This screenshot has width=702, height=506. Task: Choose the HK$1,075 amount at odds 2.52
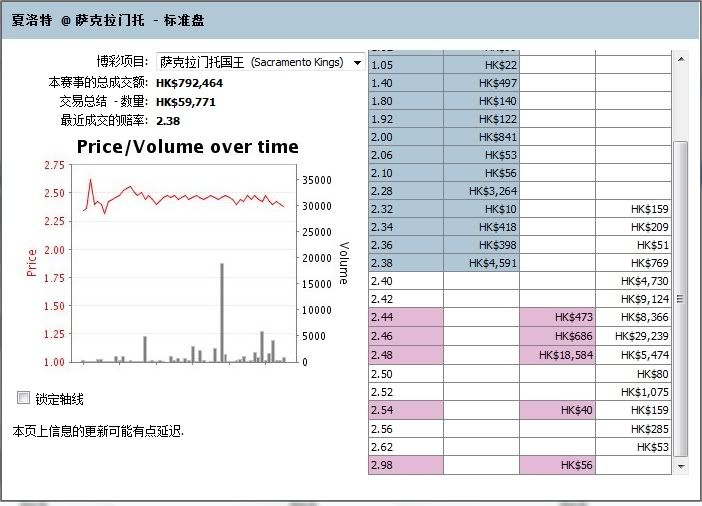tap(634, 392)
